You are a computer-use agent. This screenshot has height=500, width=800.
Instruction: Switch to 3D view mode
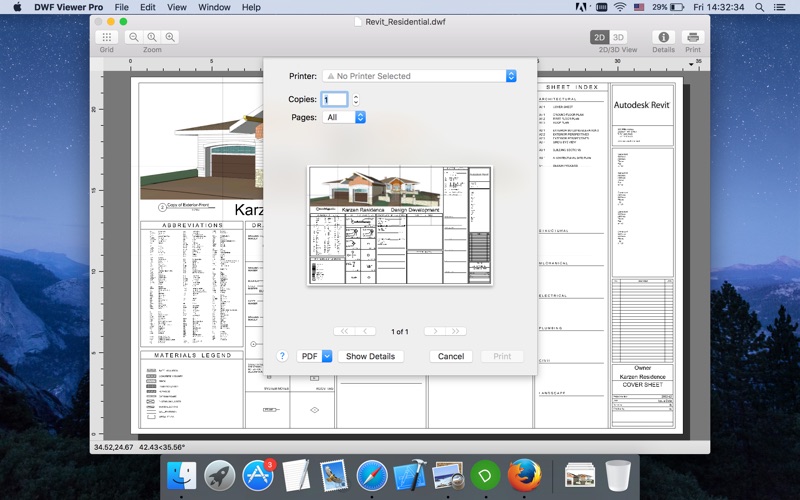tap(618, 37)
